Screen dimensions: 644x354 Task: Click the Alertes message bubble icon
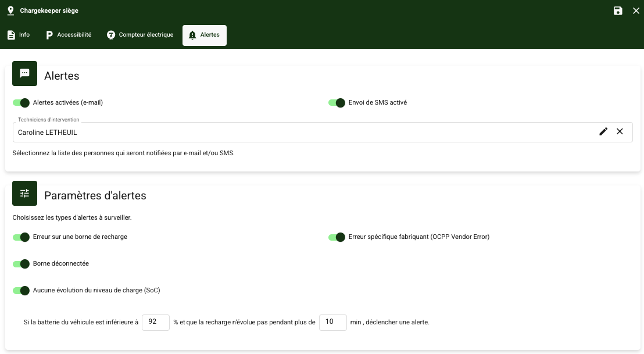tap(24, 74)
